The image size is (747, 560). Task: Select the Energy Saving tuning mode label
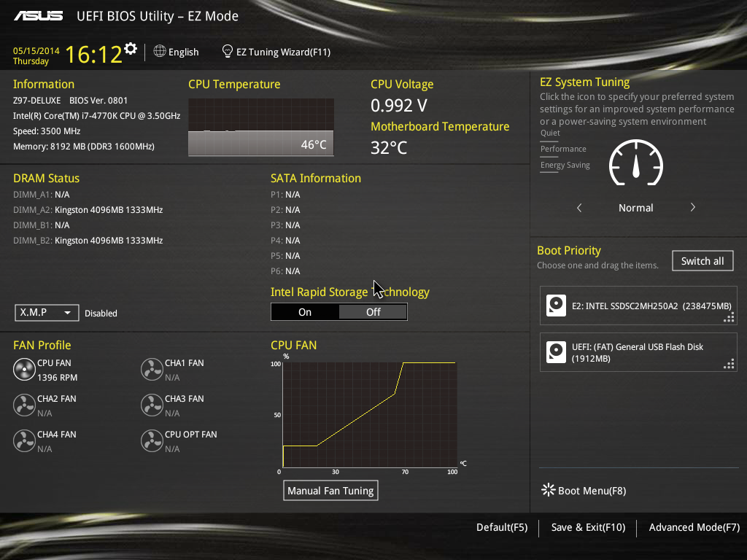(x=565, y=166)
